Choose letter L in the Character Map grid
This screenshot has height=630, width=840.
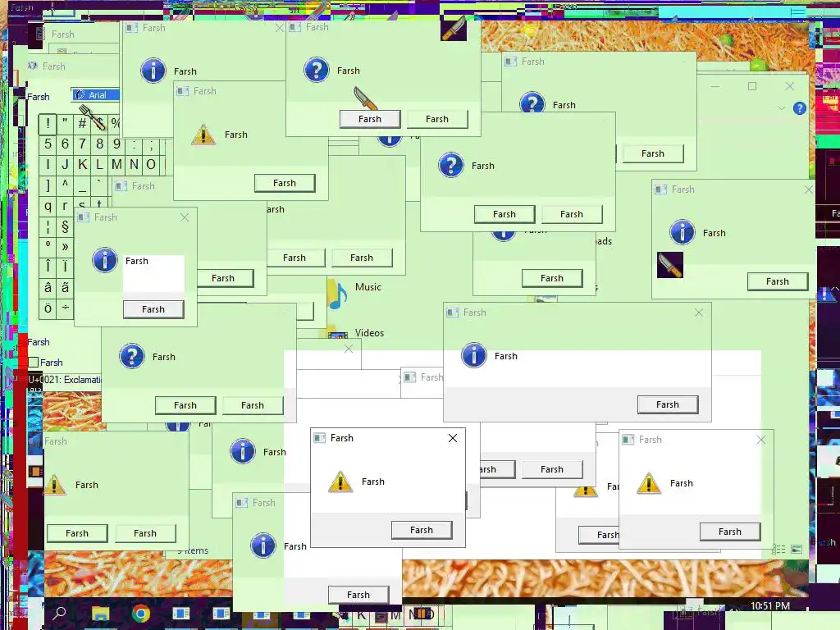tap(99, 164)
